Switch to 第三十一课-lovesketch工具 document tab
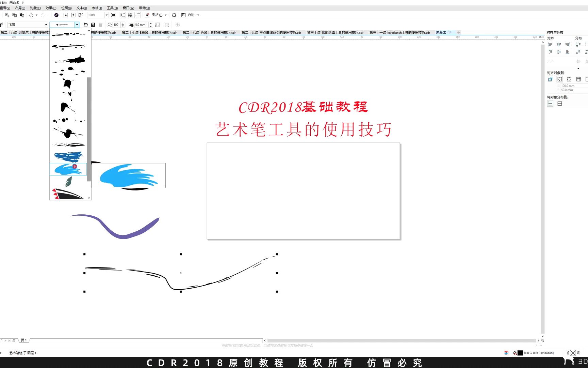Screen dimensions: 588x368 (x=400, y=33)
